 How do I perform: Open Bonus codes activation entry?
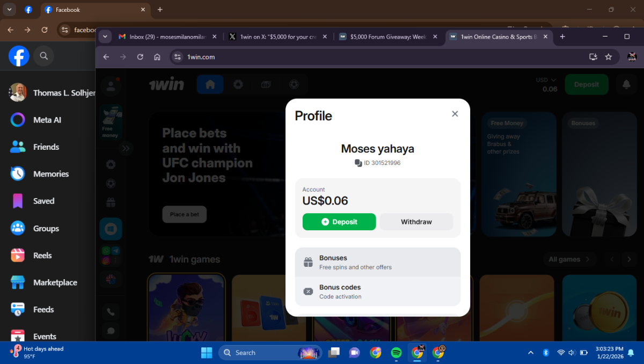378,292
